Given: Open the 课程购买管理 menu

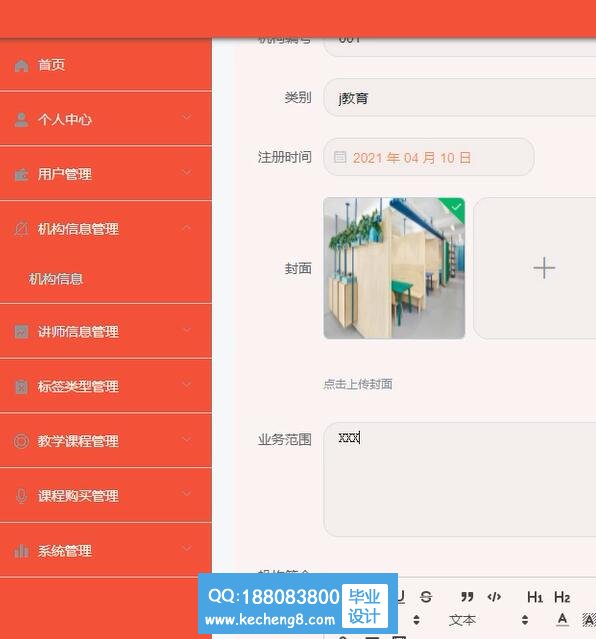Looking at the screenshot, I should click(x=106, y=496).
